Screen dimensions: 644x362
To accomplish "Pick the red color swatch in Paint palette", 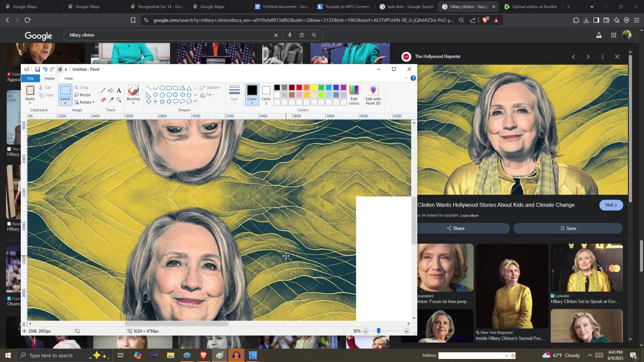I will tap(299, 88).
